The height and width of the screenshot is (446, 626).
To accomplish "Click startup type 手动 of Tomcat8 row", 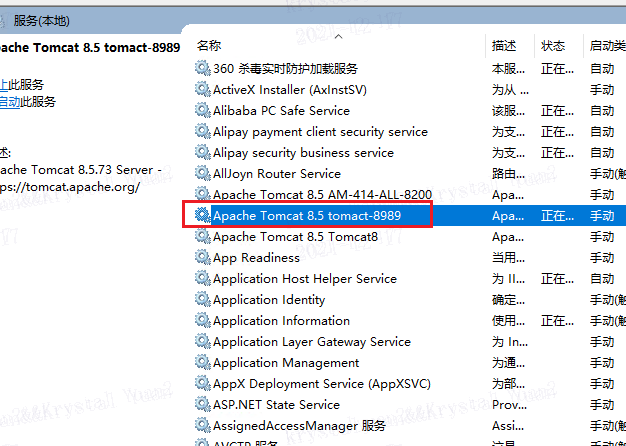I will click(x=602, y=237).
